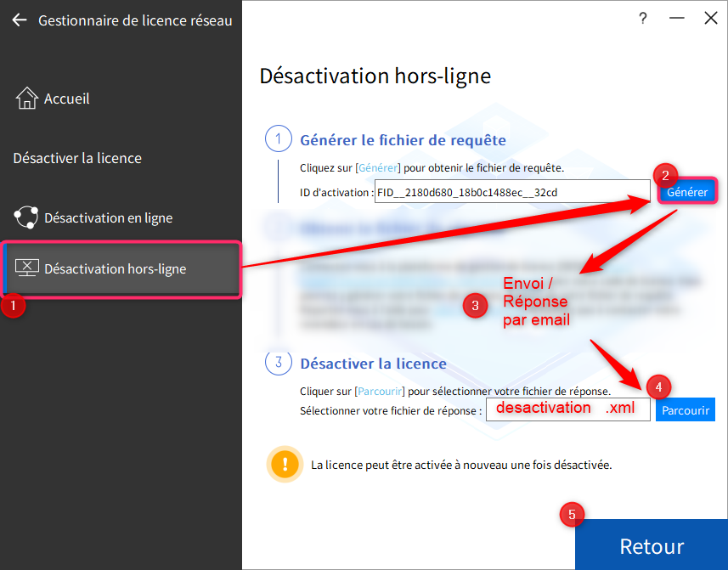Select the Accueil sidebar menu label
The image size is (728, 570).
[x=67, y=99]
